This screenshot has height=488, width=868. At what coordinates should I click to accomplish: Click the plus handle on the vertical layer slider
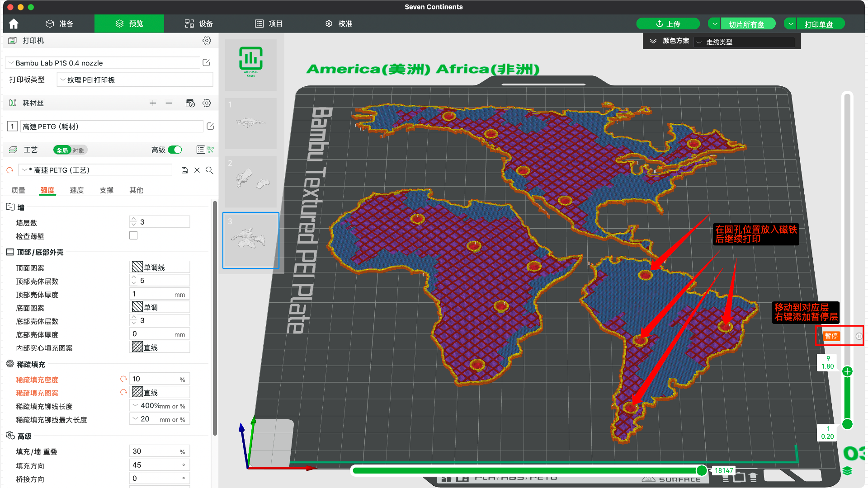[848, 371]
